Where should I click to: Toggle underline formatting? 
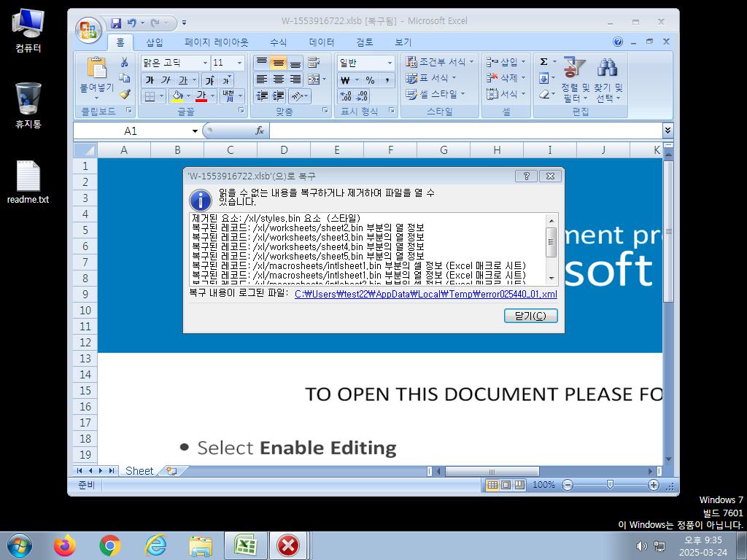pos(182,80)
